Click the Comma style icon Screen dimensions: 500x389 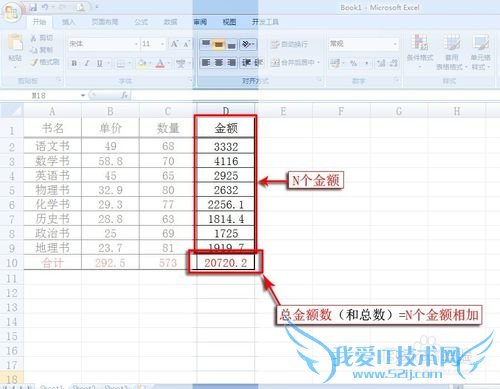367,63
